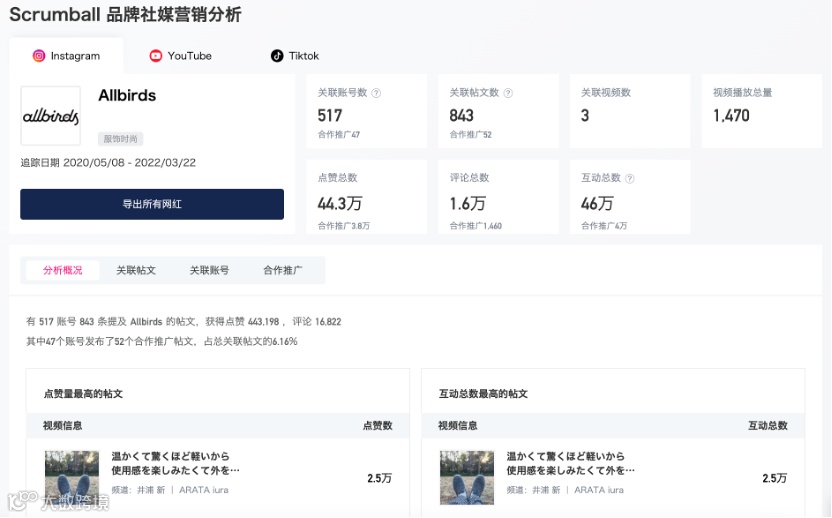The image size is (832, 518).
Task: Click the 互动总数 value 46万
Action: 597,203
